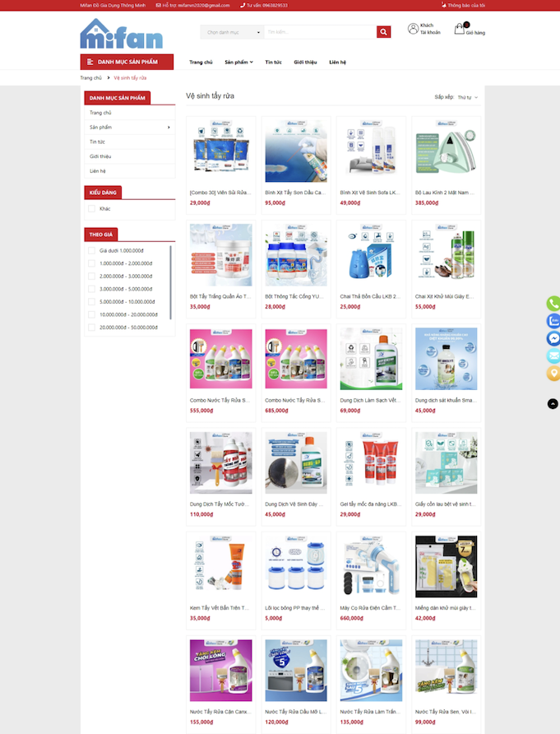Enable the 2.000.000đ - 3.000.000đ price filter
The width and height of the screenshot is (560, 734).
pos(92,276)
